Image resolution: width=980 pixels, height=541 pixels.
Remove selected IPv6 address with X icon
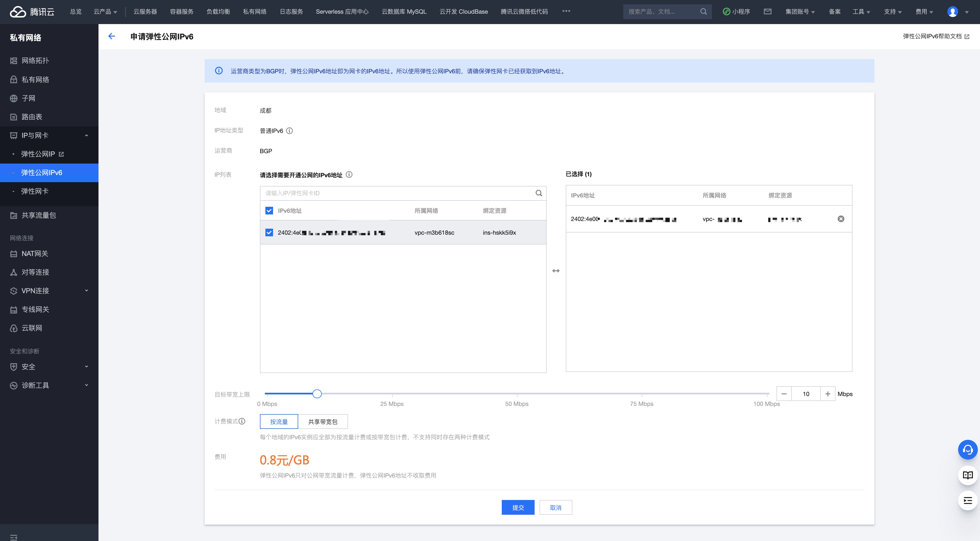(841, 219)
